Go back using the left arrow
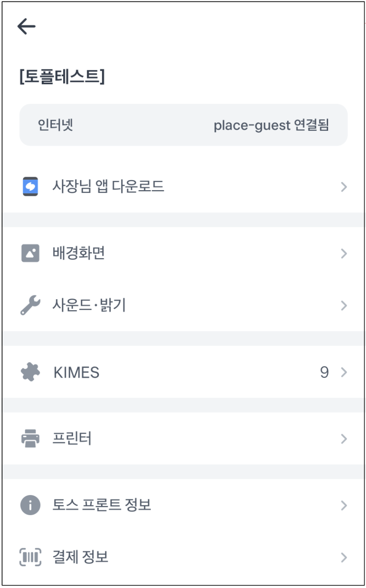 coord(26,27)
